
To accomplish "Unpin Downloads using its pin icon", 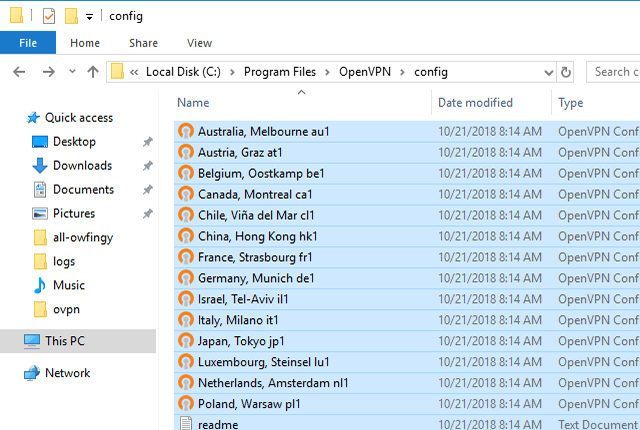I will click(148, 166).
